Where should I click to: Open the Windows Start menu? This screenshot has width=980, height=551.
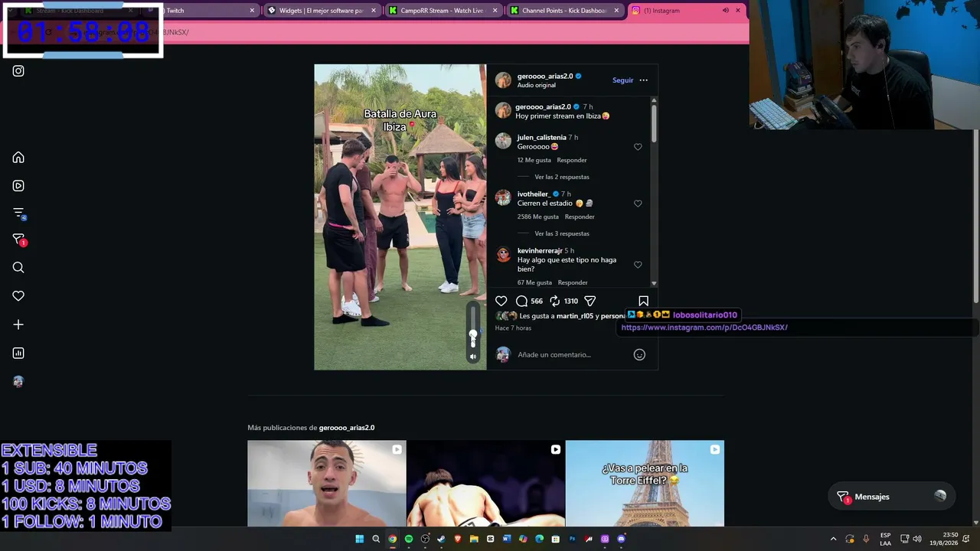pyautogui.click(x=359, y=539)
